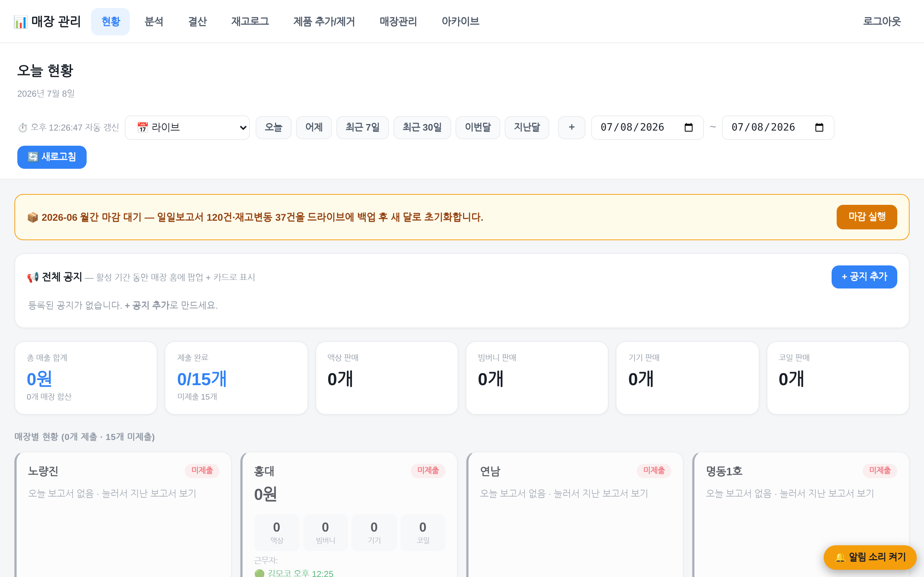
Task: Open the 홍대 store card
Action: [x=349, y=515]
